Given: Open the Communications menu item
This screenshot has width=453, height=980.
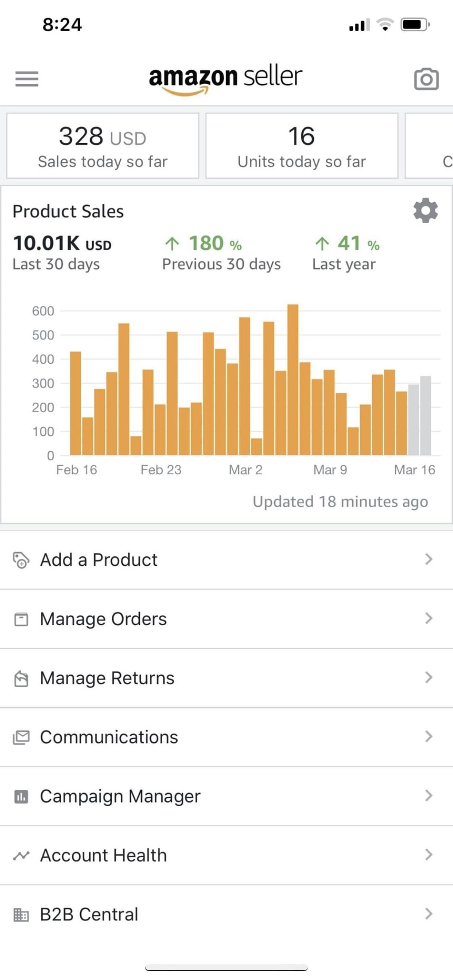Looking at the screenshot, I should coord(109,737).
